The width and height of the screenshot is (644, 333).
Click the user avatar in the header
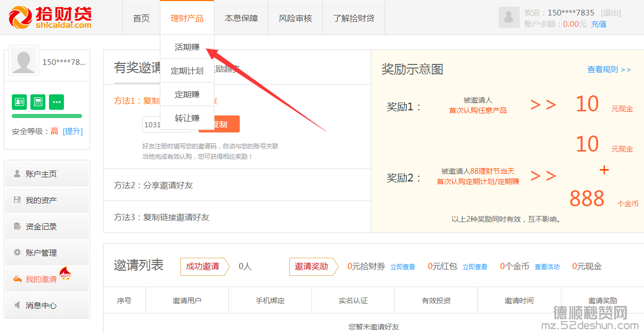(x=509, y=17)
